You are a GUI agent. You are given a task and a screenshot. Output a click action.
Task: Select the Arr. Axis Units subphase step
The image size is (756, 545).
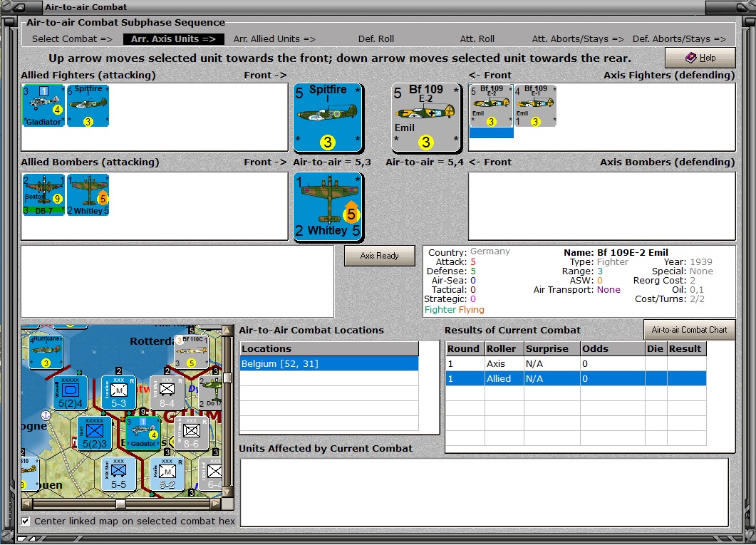click(174, 39)
